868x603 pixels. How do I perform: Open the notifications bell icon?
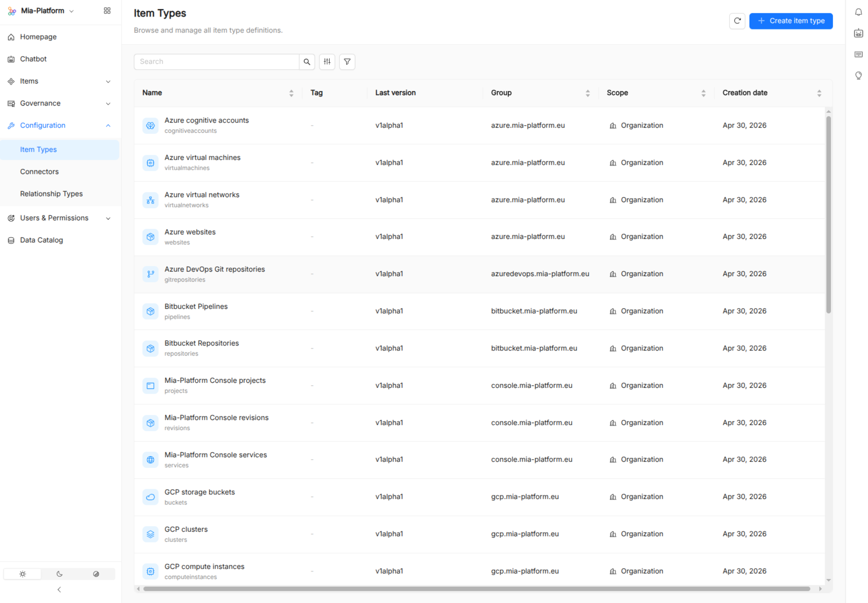point(858,12)
